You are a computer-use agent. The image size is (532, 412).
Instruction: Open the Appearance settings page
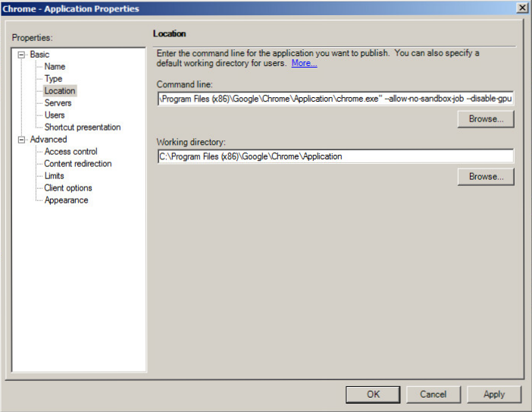click(66, 200)
